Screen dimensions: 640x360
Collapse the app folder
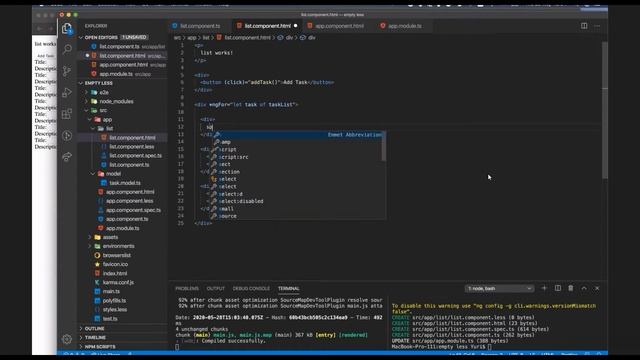pyautogui.click(x=90, y=120)
